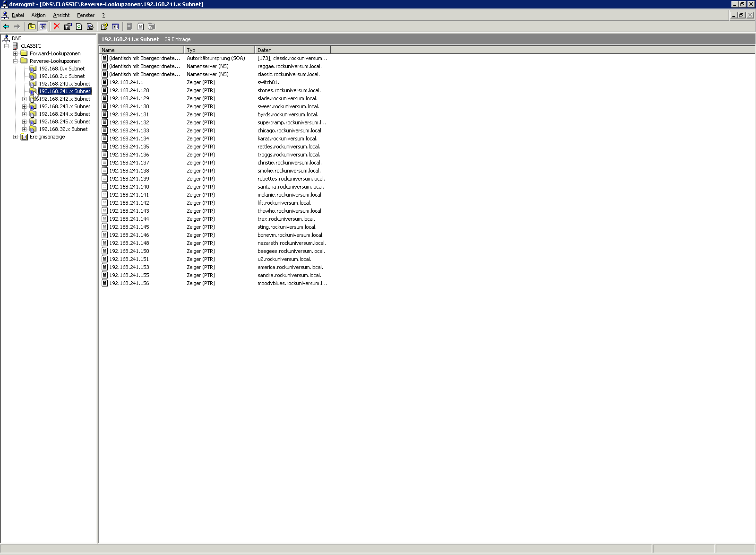Viewport: 756px width, 555px height.
Task: Select the 192.168.241.132 record
Action: pyautogui.click(x=129, y=122)
